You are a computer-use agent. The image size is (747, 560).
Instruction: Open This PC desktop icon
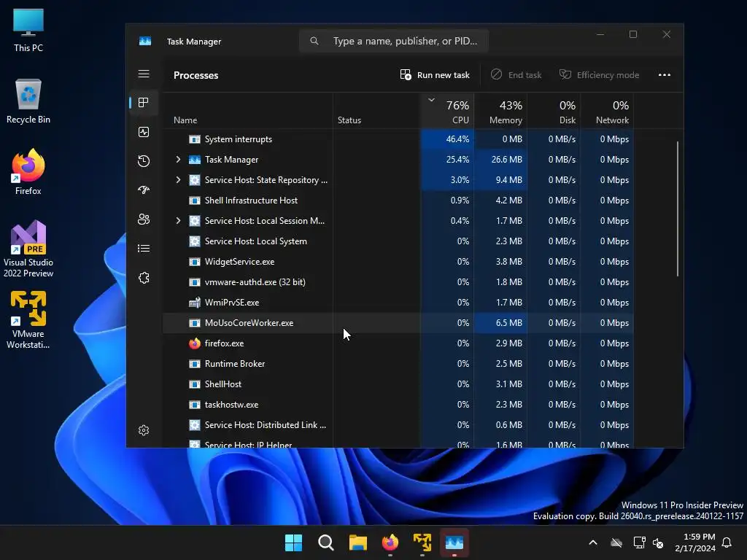[28, 31]
